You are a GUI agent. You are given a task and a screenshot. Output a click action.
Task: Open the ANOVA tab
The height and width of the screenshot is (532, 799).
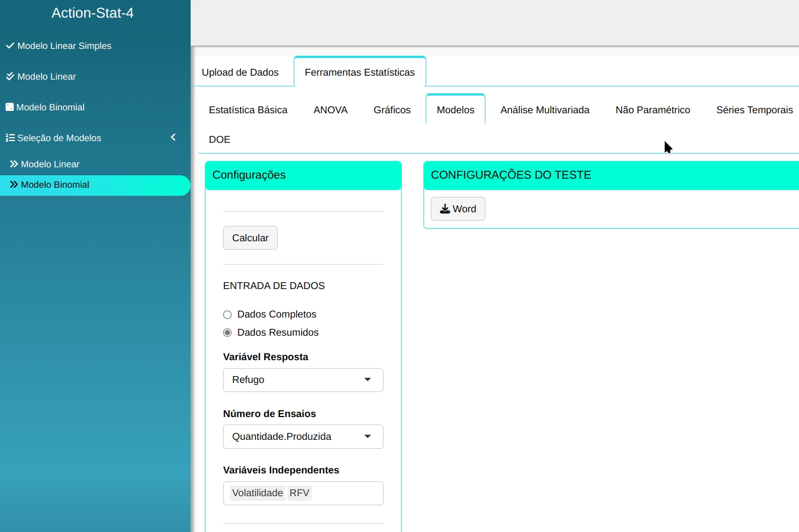(x=330, y=110)
